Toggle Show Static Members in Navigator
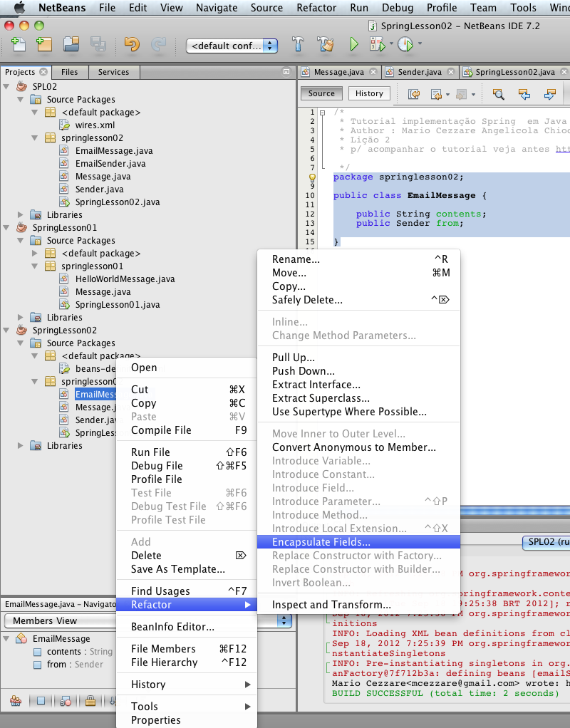 [x=66, y=701]
